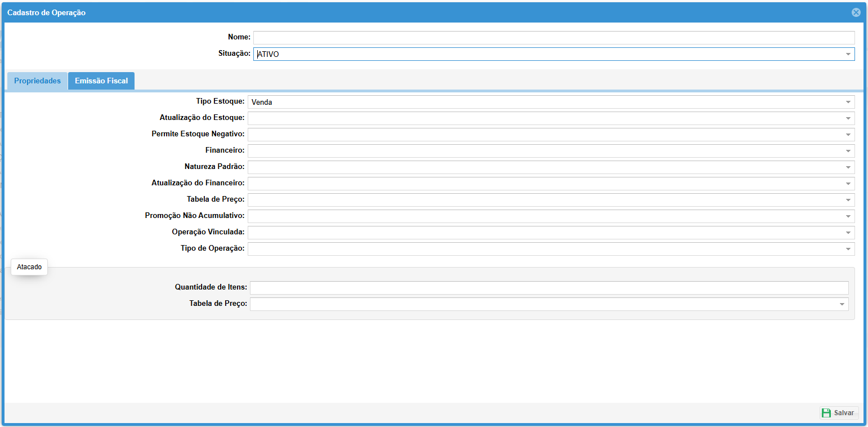Select the Propriedades tab

pyautogui.click(x=37, y=81)
